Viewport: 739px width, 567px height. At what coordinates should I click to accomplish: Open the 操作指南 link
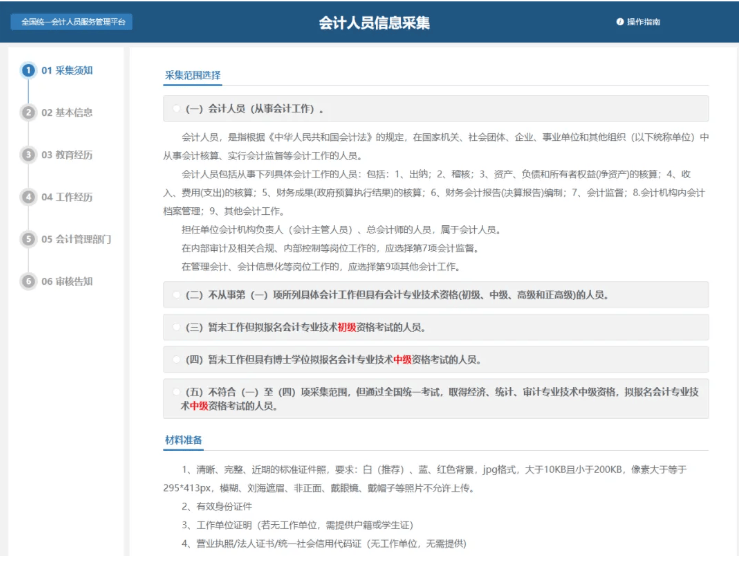pyautogui.click(x=643, y=22)
